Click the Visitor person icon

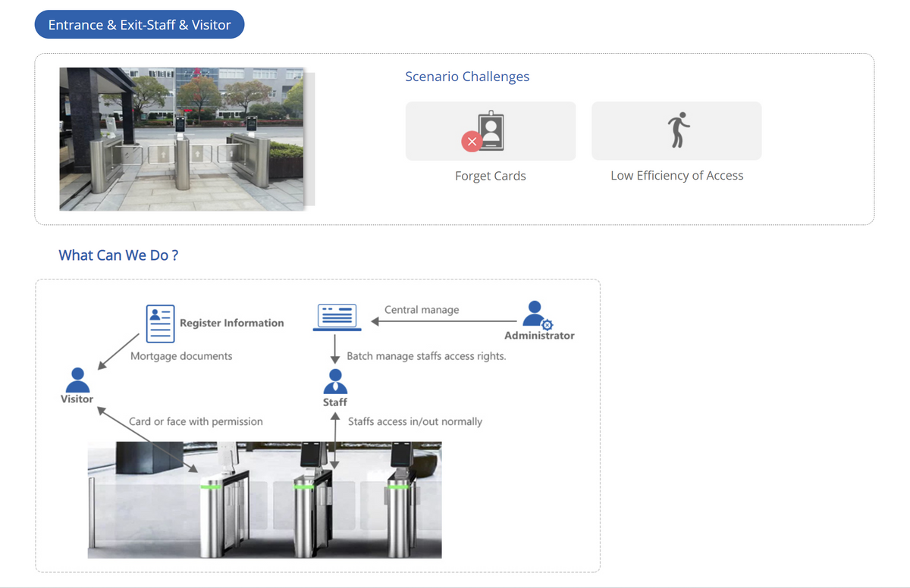77,380
